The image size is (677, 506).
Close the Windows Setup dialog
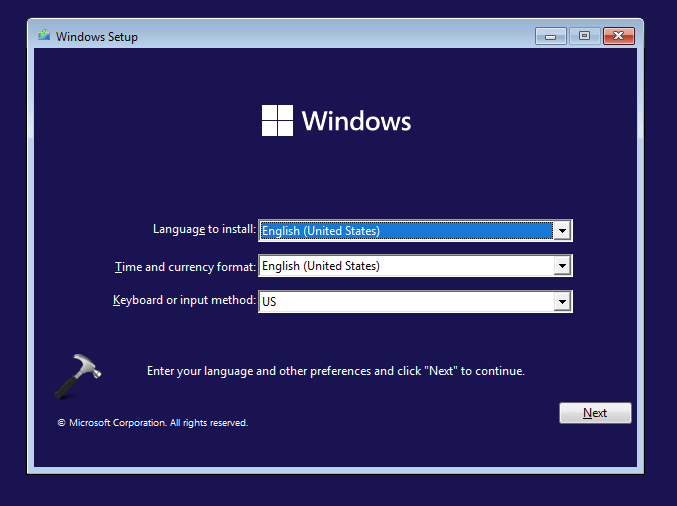click(x=619, y=36)
